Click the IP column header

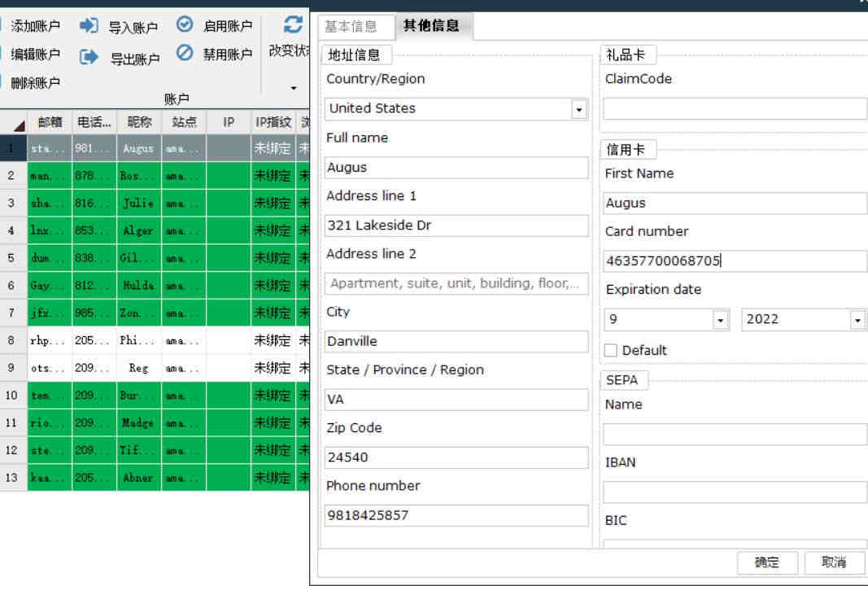click(229, 122)
